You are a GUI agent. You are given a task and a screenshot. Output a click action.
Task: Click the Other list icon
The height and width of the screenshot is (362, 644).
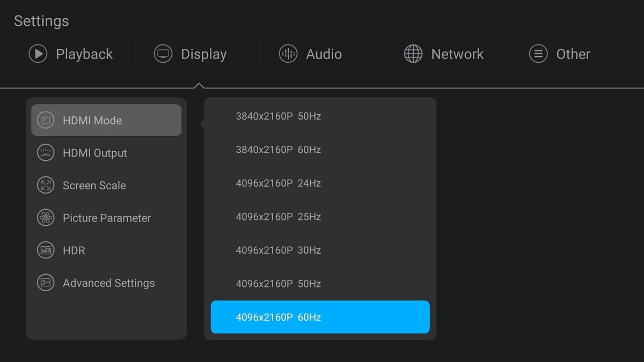(x=538, y=54)
